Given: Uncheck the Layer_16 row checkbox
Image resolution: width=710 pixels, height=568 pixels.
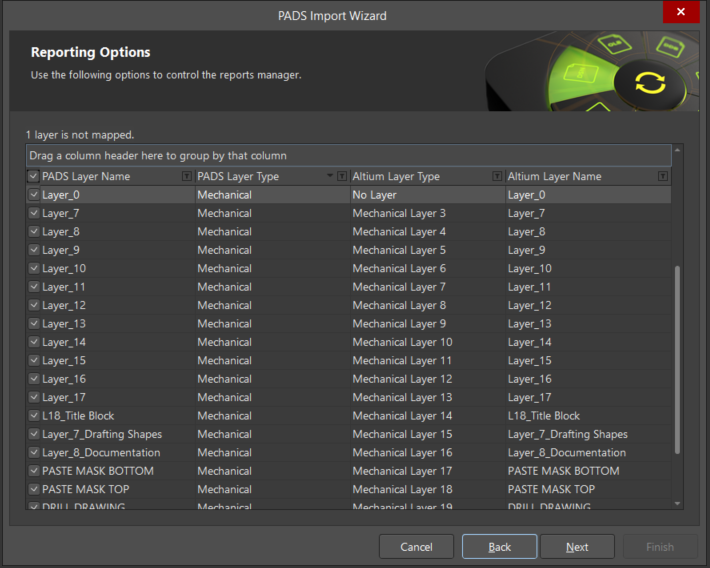Looking at the screenshot, I should 34,379.
